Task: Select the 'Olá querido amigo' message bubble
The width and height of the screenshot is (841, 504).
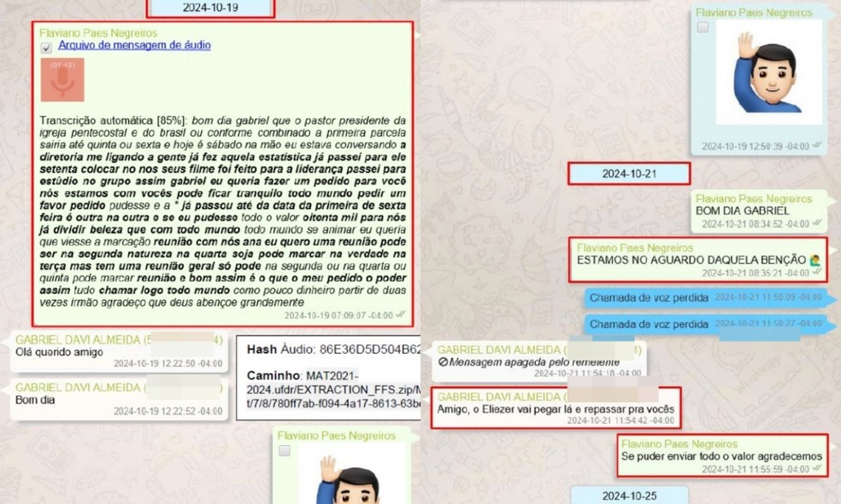Action: click(x=118, y=351)
